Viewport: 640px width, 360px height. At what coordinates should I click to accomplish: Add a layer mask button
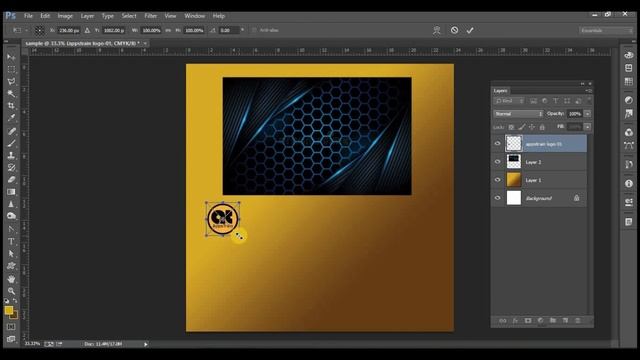[x=528, y=321]
